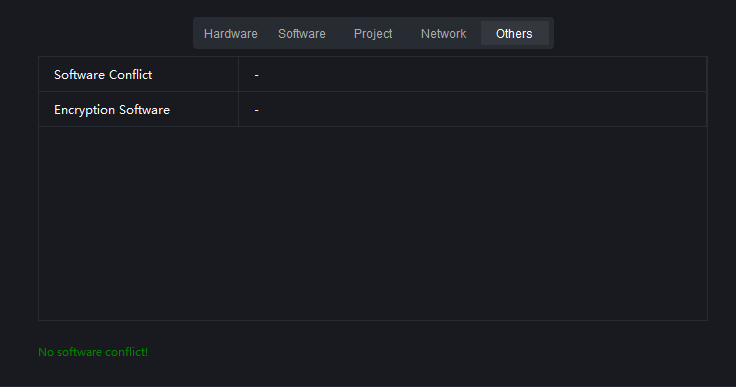Click the Encryption Software dash value
This screenshot has height=387, width=736.
point(256,110)
